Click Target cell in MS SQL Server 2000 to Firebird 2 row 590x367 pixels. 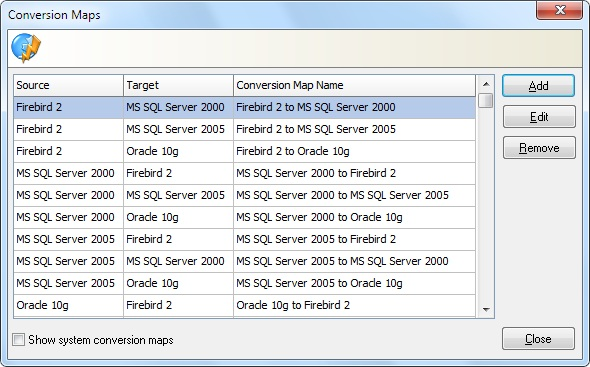(x=178, y=173)
